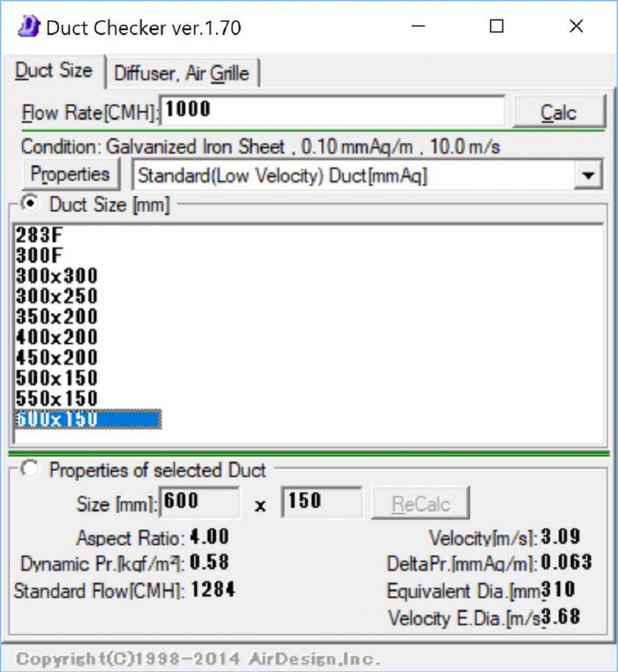Screen dimensions: 618x672
Task: Select 283F in the duct size list
Action: coord(40,235)
